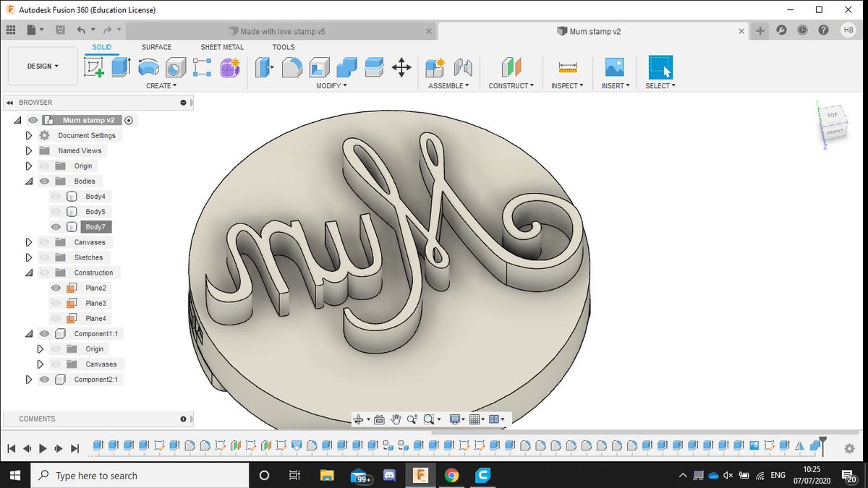Screen dimensions: 868x488
Task: Select the Press Pull tool
Action: pos(265,67)
